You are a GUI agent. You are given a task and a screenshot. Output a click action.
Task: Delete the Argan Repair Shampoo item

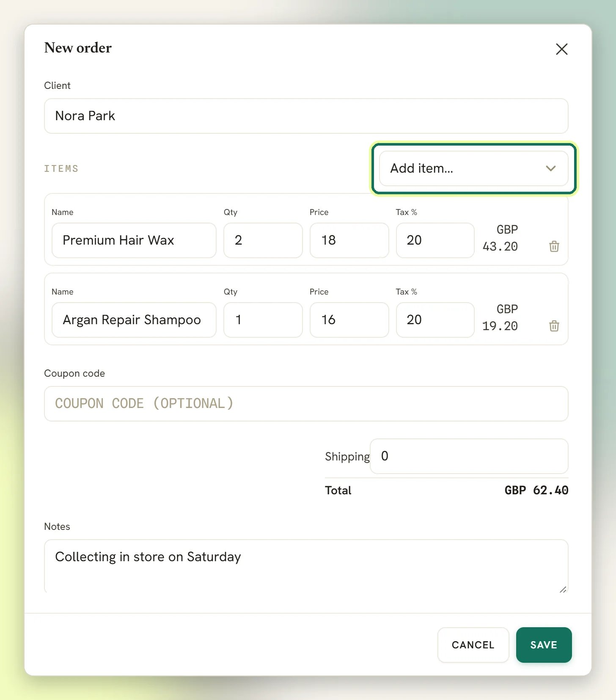554,325
